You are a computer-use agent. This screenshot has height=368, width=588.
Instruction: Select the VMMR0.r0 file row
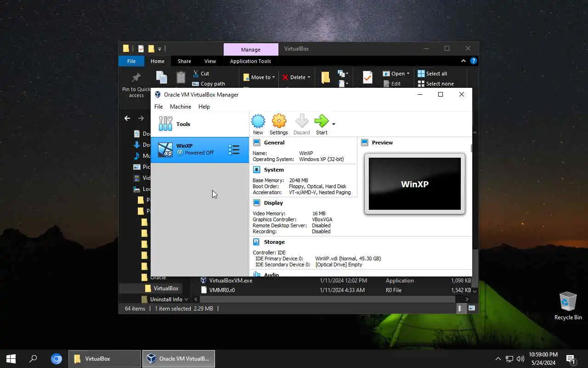click(x=335, y=290)
